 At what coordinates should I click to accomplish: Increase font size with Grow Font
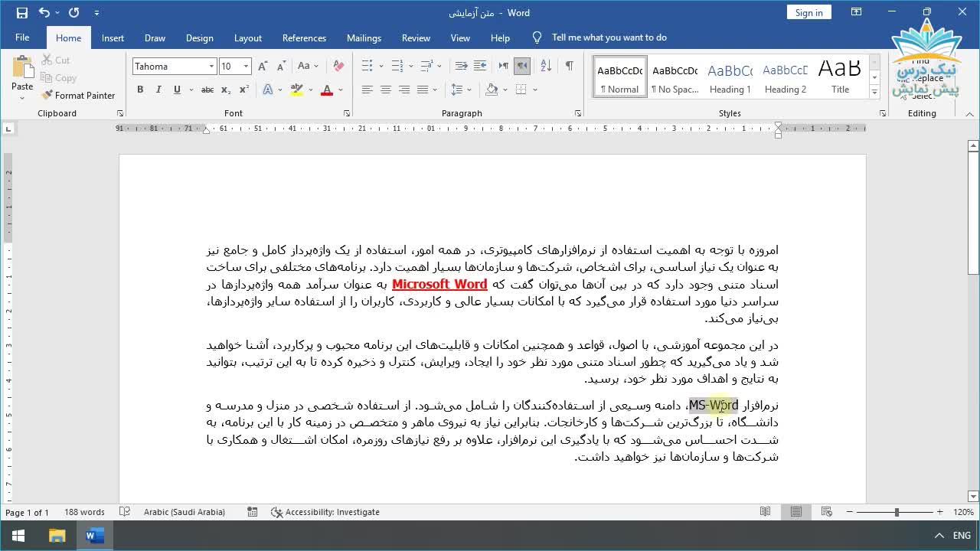tap(263, 67)
